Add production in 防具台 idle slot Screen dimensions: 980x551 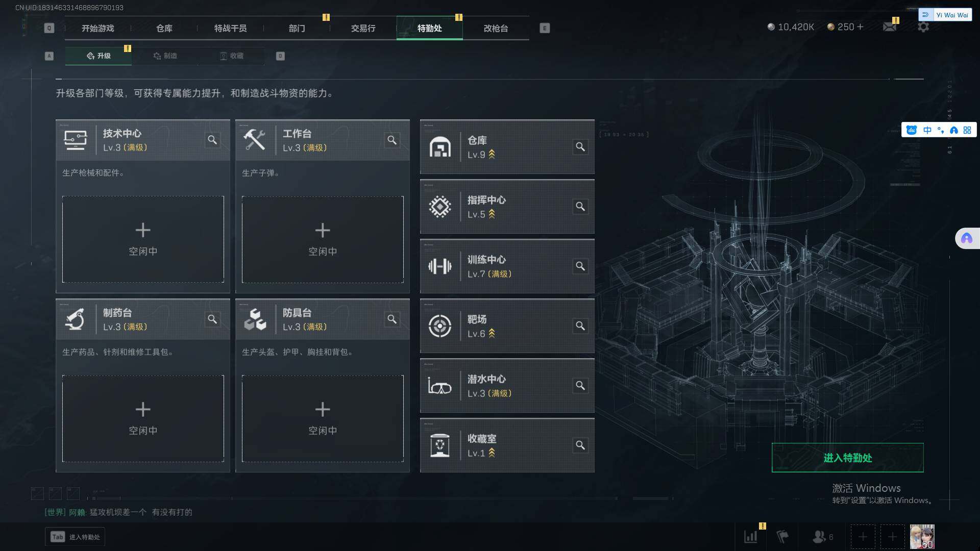coord(323,418)
